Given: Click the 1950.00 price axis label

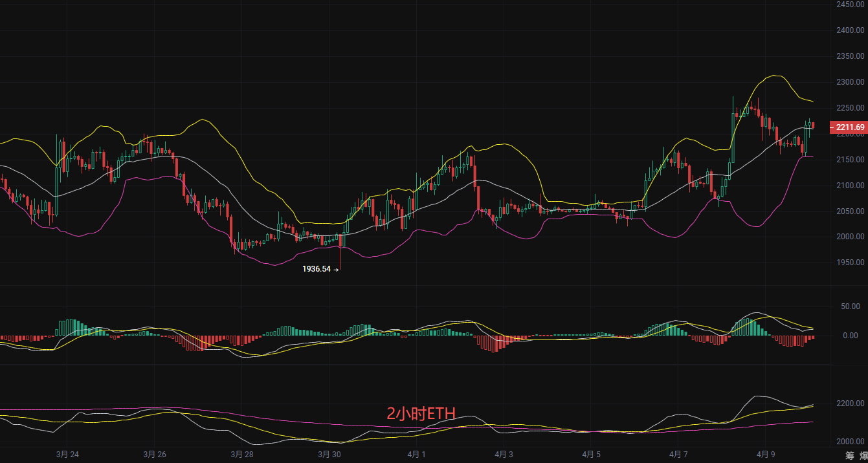Looking at the screenshot, I should (x=849, y=263).
